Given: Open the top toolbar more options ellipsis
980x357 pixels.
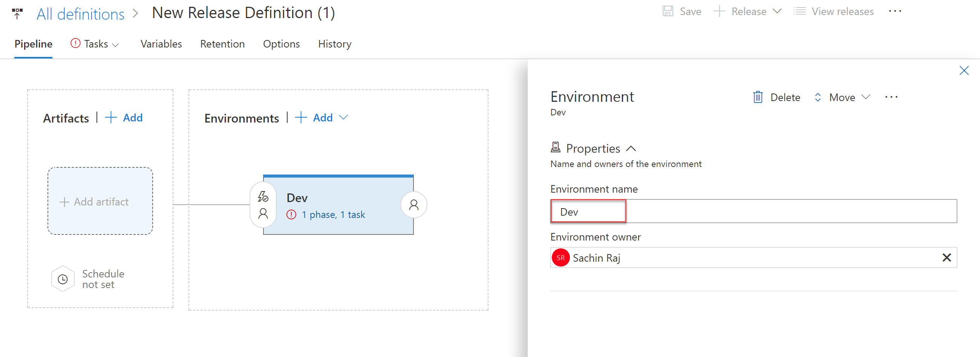Looking at the screenshot, I should click(x=895, y=11).
